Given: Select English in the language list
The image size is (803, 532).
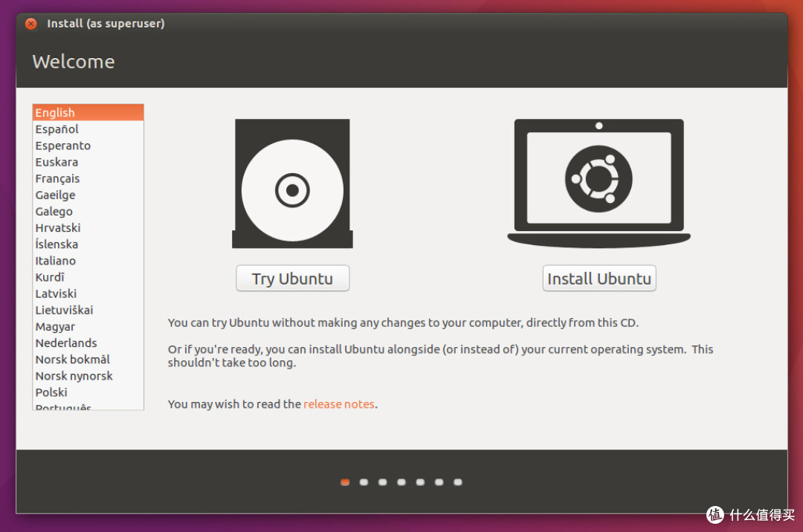Looking at the screenshot, I should [88, 112].
